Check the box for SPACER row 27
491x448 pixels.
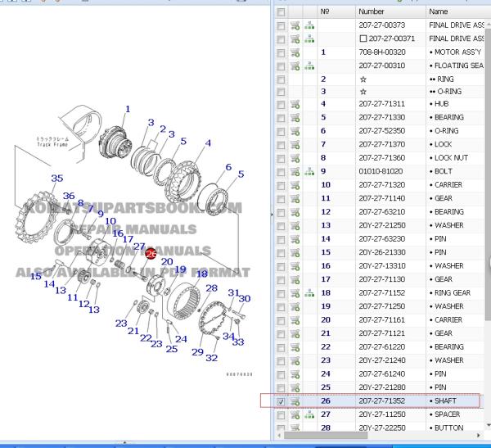pos(281,415)
